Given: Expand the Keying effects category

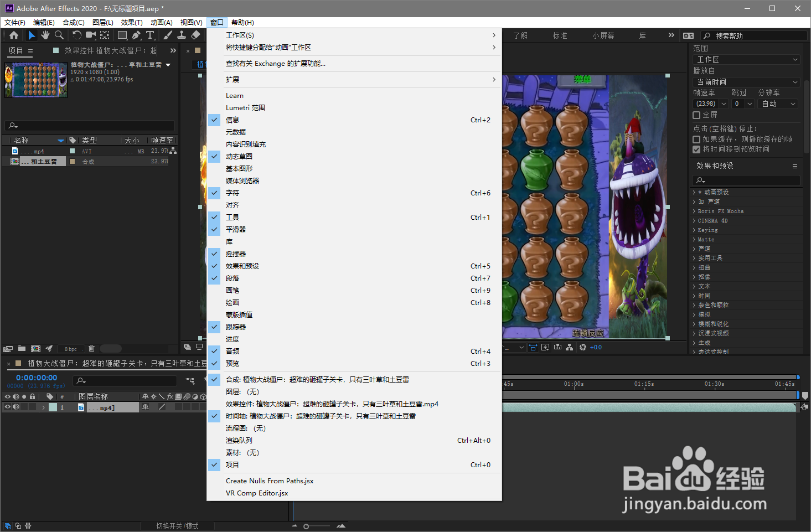Looking at the screenshot, I should tap(694, 230).
